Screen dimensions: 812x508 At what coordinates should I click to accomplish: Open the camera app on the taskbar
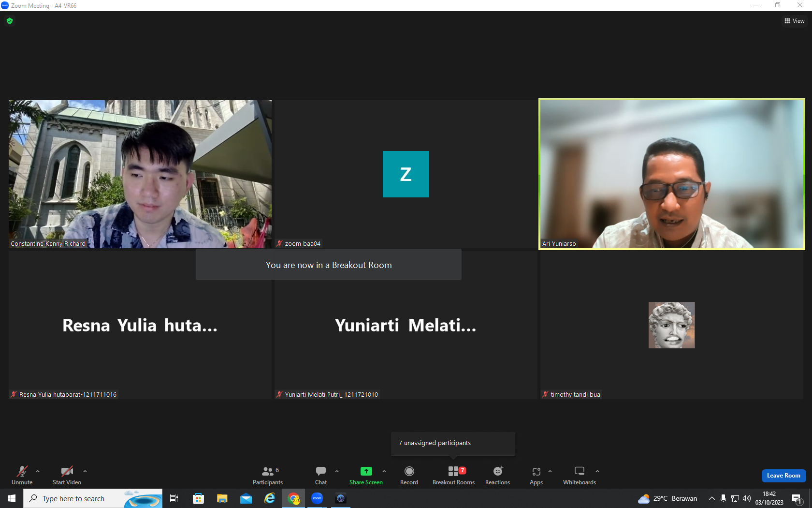pos(341,498)
